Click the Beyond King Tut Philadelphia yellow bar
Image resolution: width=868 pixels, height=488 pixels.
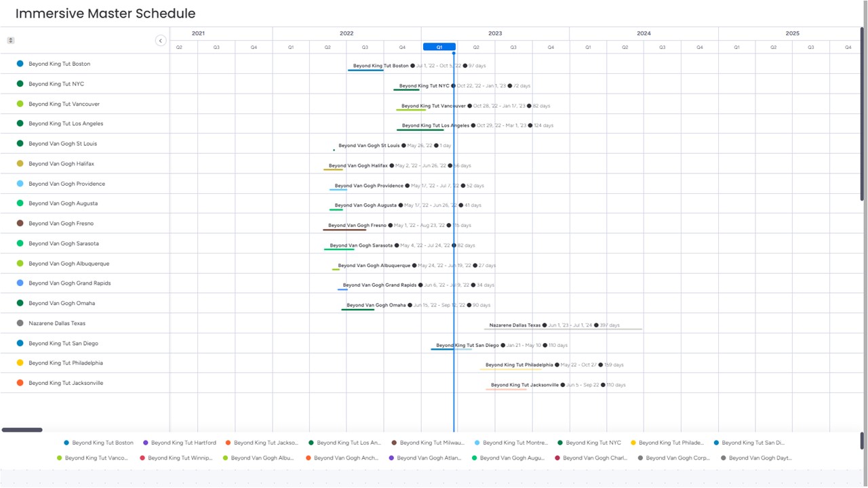coord(511,369)
